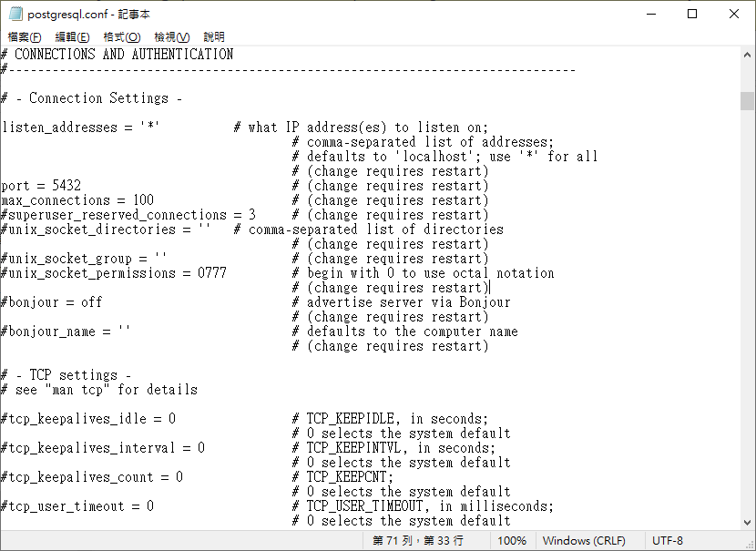
Task: Click the #bonjour = off line
Action: pos(52,302)
